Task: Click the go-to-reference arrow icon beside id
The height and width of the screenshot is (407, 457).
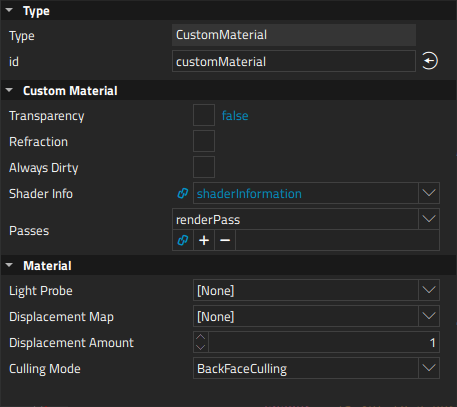Action: coord(430,61)
